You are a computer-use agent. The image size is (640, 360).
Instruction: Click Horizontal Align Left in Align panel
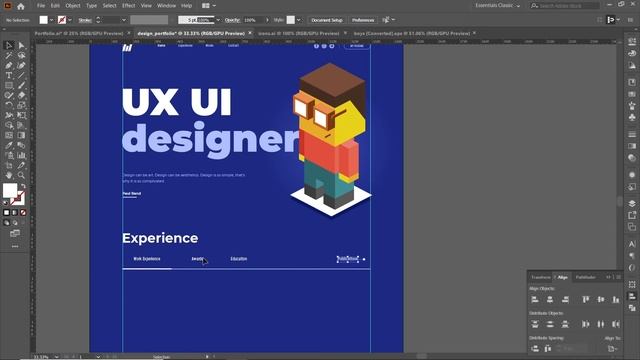[535, 300]
